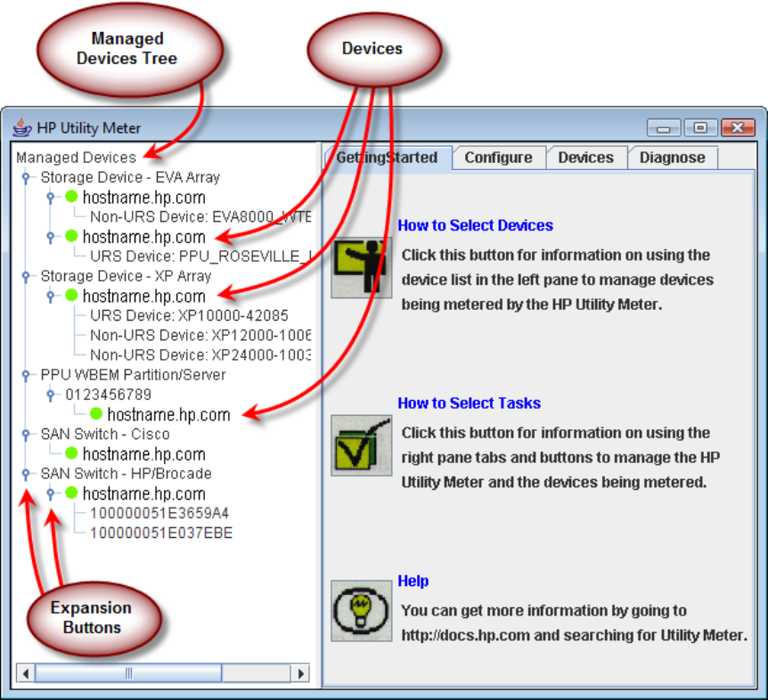The image size is (768, 700).
Task: Click the scroll left arrow of tree scrollbar
Action: [x=26, y=673]
